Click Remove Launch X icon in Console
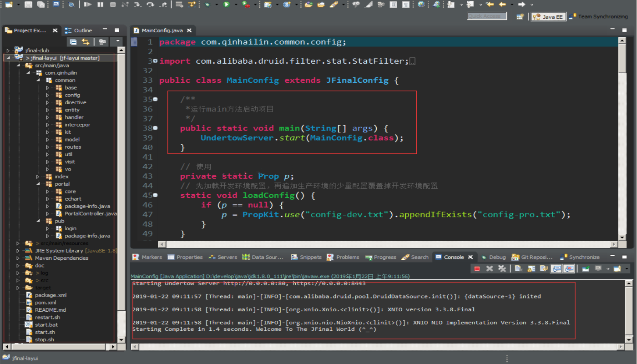Viewport: 637px width, 364px height. point(490,269)
